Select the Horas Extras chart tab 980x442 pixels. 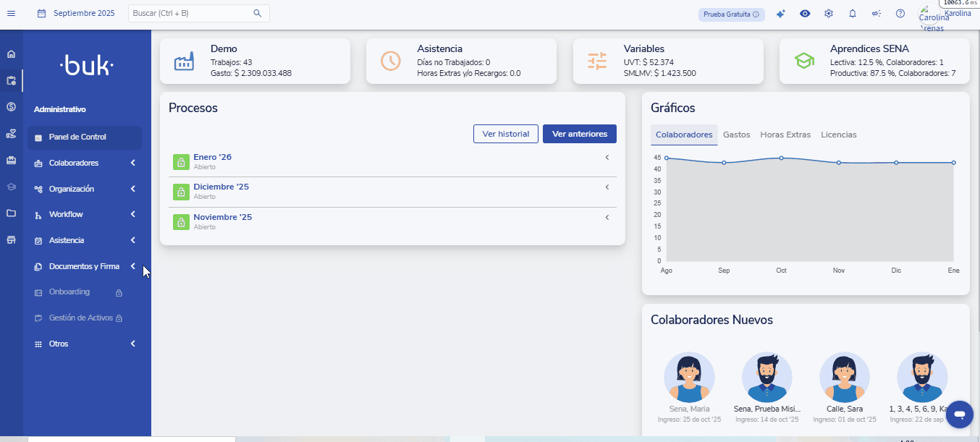pyautogui.click(x=785, y=135)
